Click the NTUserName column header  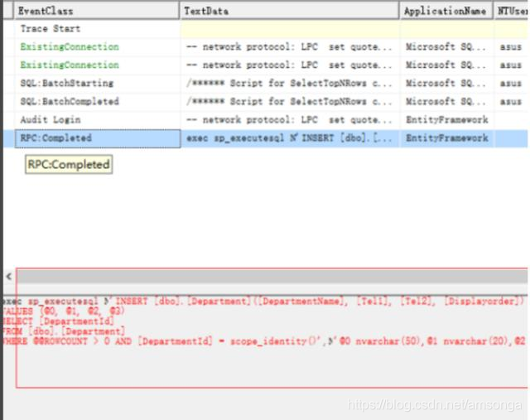click(x=512, y=11)
